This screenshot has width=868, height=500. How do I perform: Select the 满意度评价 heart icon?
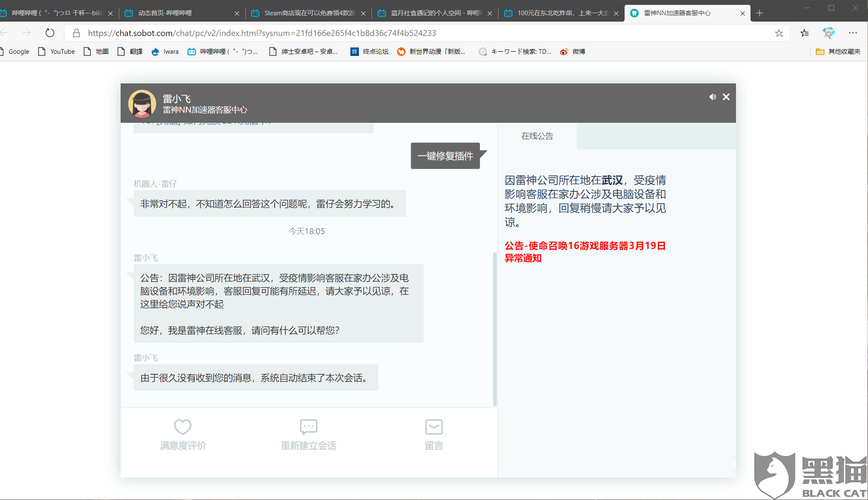(x=182, y=427)
